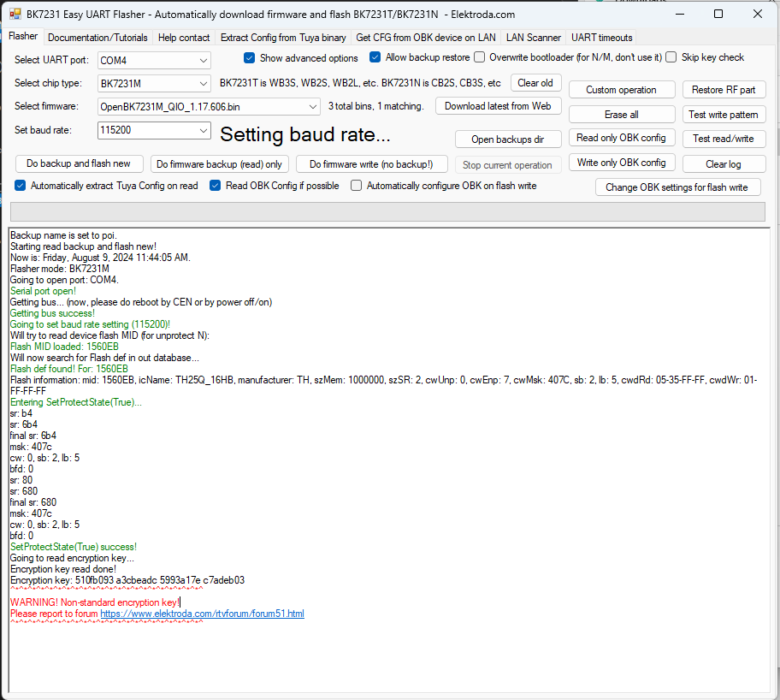Open the elektroda.com forum link in log
780x700 pixels.
pos(202,614)
